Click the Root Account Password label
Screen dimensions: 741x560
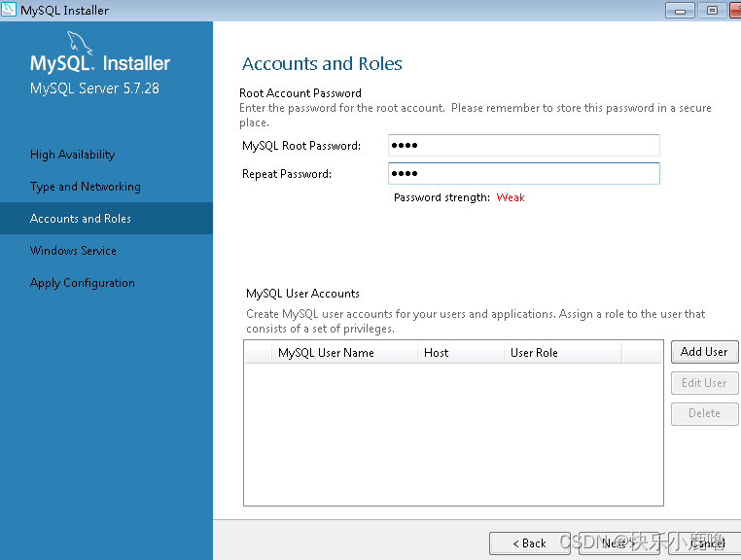pyautogui.click(x=300, y=93)
